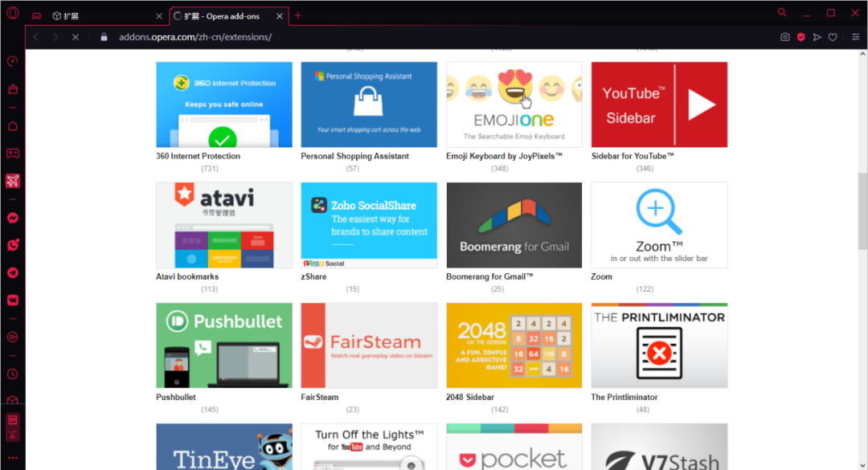
Task: Click the highlighted airplane sidebar icon
Action: [x=13, y=181]
